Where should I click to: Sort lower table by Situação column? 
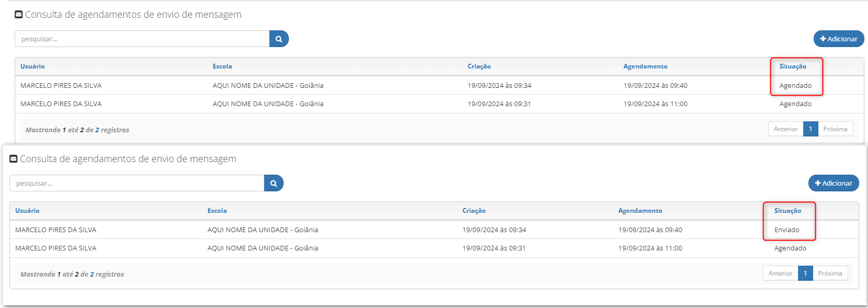(x=788, y=211)
